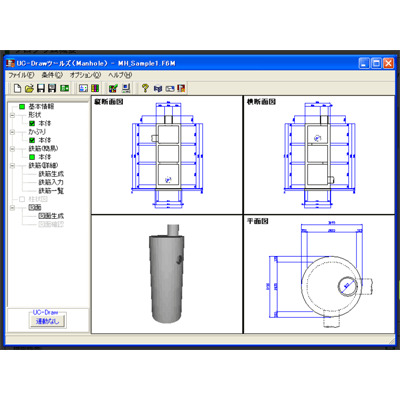Collapse the 図面 tree node

click(x=12, y=208)
